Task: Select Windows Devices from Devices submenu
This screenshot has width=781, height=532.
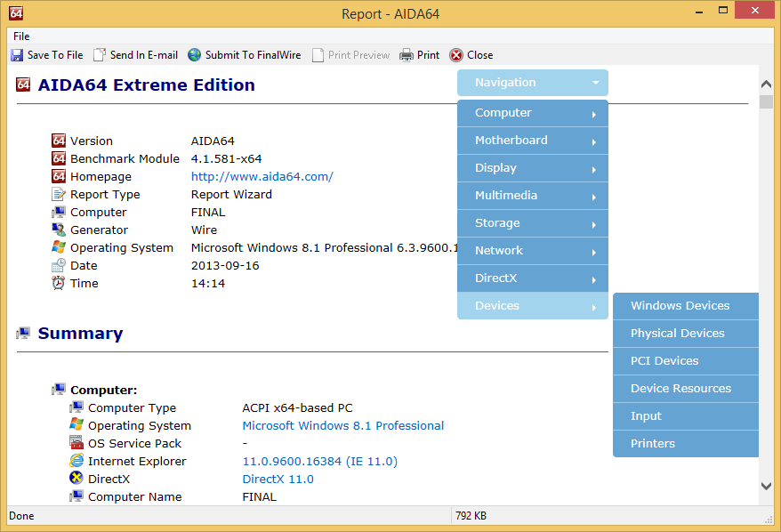Action: point(680,306)
